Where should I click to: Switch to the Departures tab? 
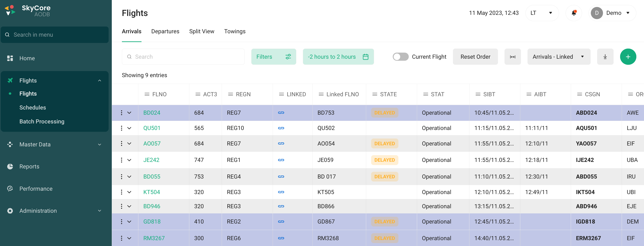(165, 31)
